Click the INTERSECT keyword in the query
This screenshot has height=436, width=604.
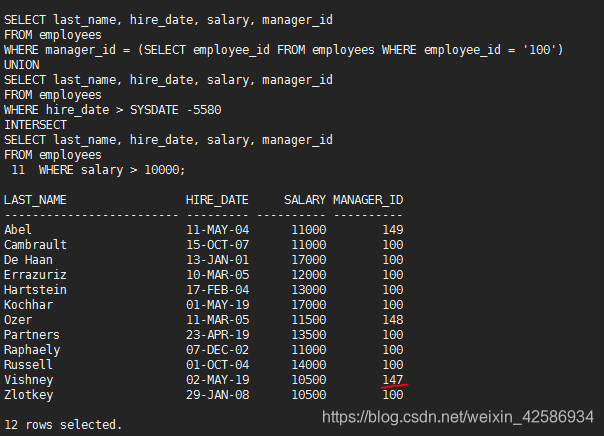click(x=35, y=125)
